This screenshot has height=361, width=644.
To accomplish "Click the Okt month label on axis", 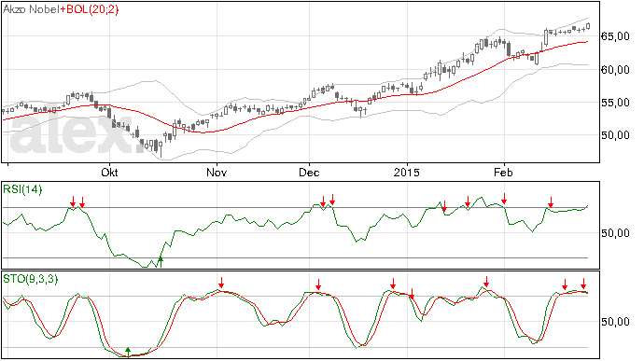I will pyautogui.click(x=109, y=172).
